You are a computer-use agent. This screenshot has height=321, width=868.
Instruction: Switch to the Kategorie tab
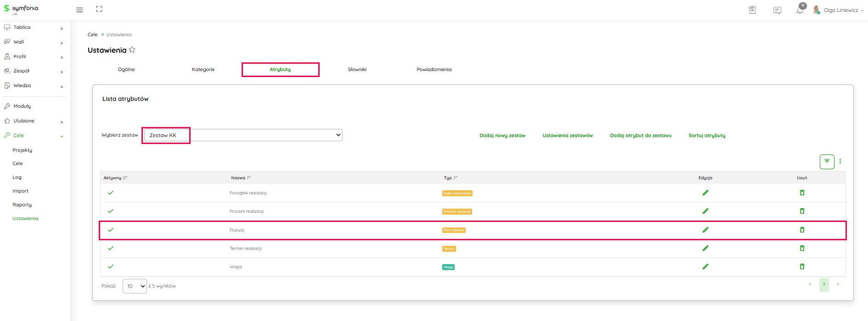(203, 70)
